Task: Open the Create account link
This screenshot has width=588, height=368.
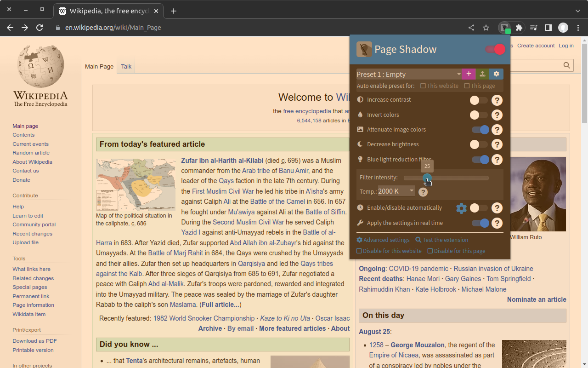Action: click(x=536, y=46)
